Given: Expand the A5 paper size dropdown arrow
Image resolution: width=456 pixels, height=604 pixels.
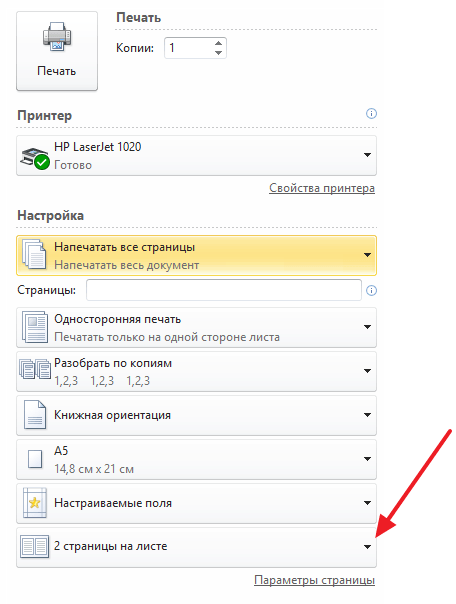Looking at the screenshot, I should click(367, 459).
